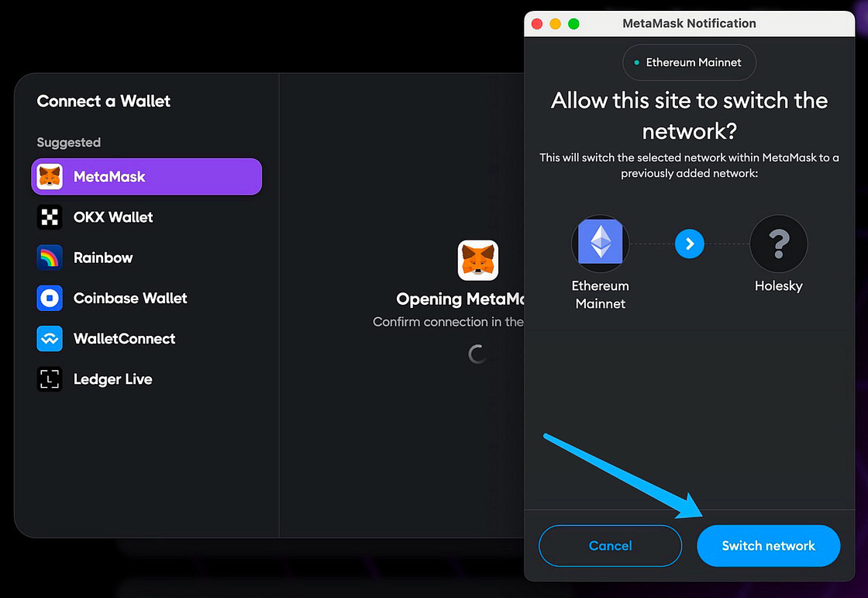This screenshot has width=868, height=598.
Task: Click the MetaMask fox icon in wallet list
Action: [x=50, y=177]
